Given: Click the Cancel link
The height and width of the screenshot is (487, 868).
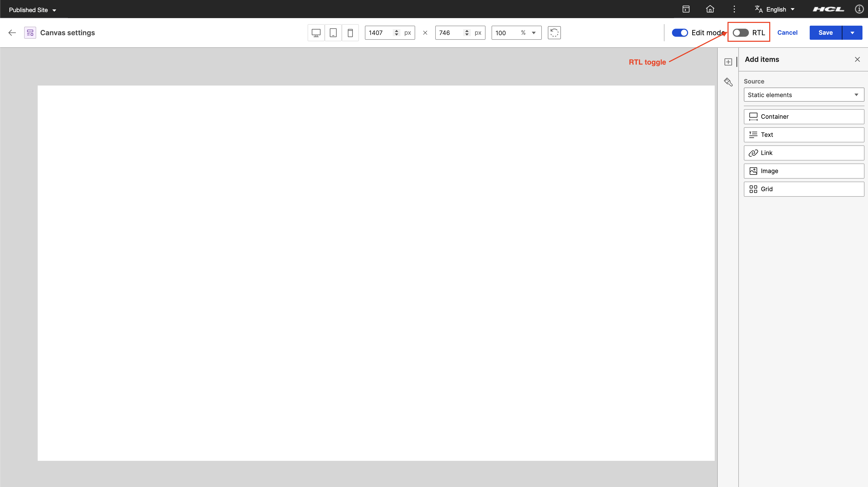Looking at the screenshot, I should (x=787, y=33).
